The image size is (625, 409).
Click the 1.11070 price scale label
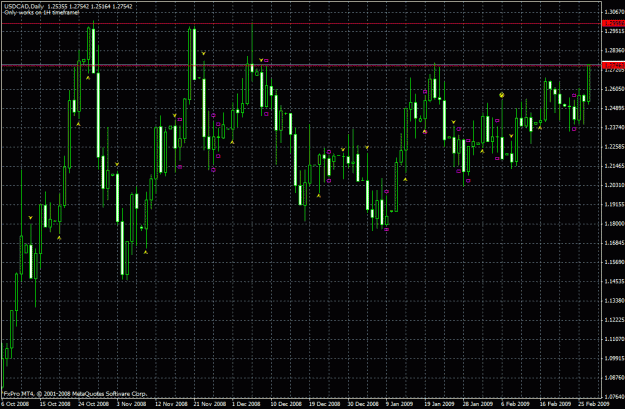(x=614, y=339)
